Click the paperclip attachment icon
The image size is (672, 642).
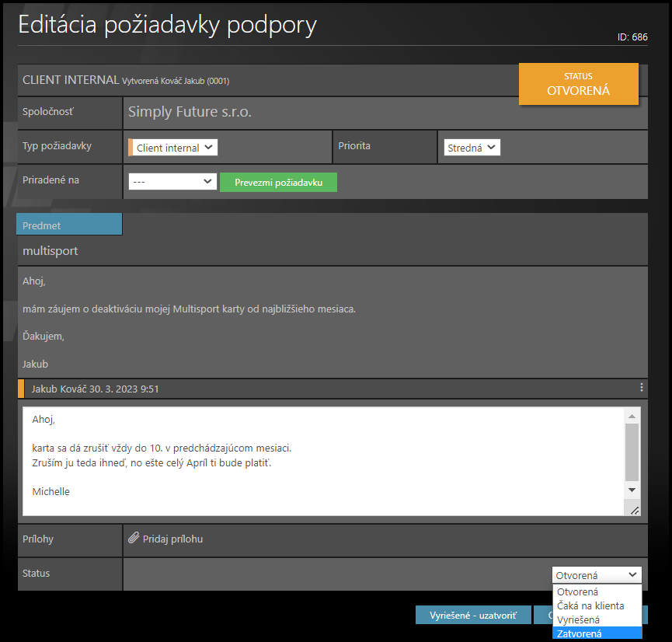pos(134,539)
